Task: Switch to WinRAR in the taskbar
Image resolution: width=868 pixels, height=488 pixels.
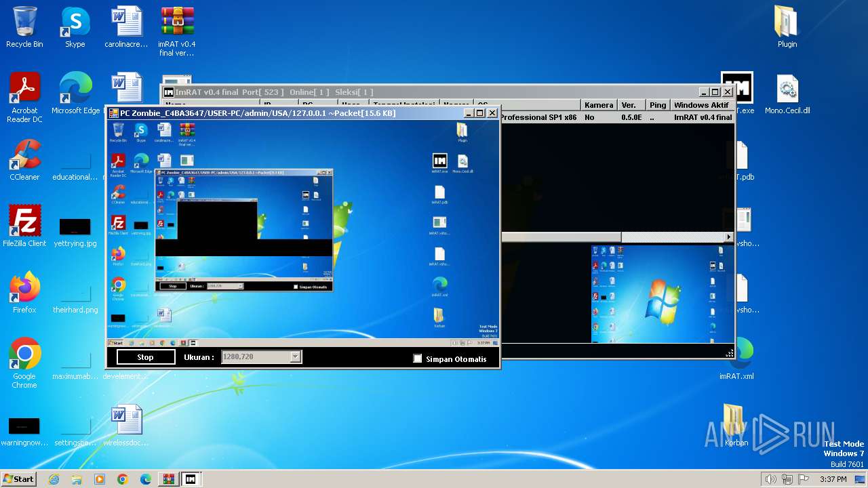Action: [168, 479]
